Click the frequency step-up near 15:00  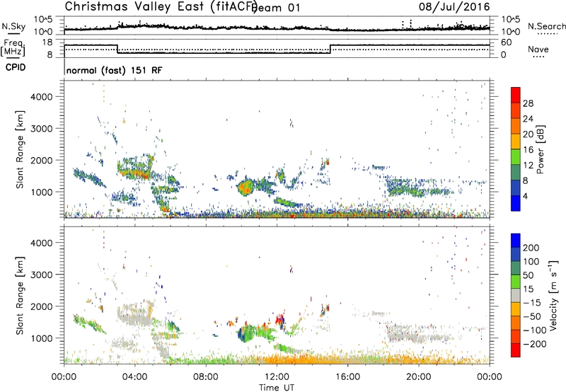[330, 50]
